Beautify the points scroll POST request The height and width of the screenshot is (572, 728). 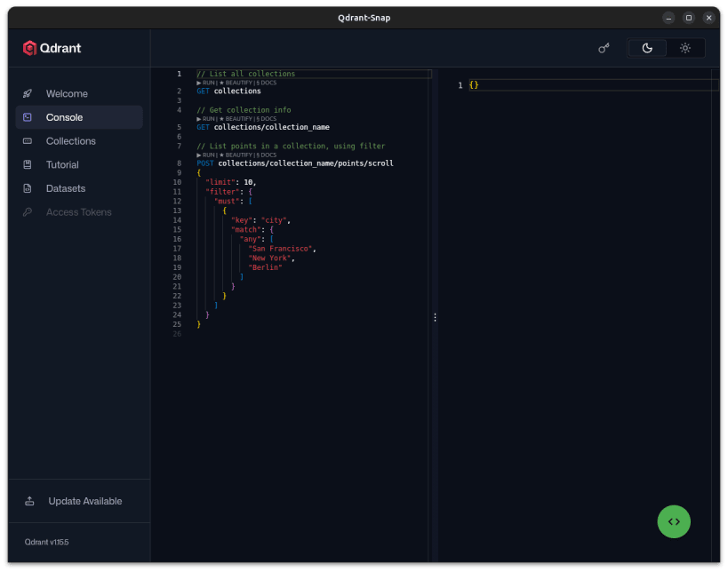236,155
